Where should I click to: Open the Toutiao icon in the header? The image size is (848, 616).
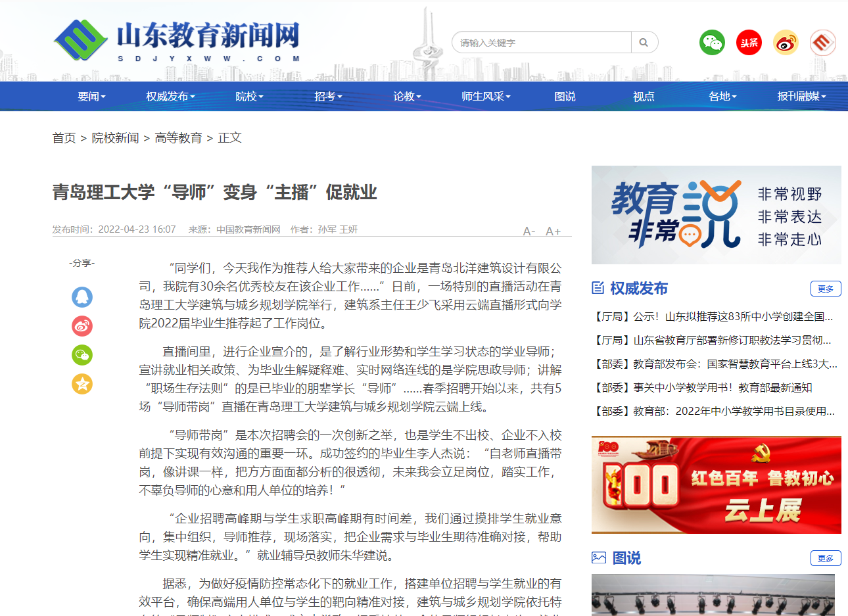click(749, 43)
